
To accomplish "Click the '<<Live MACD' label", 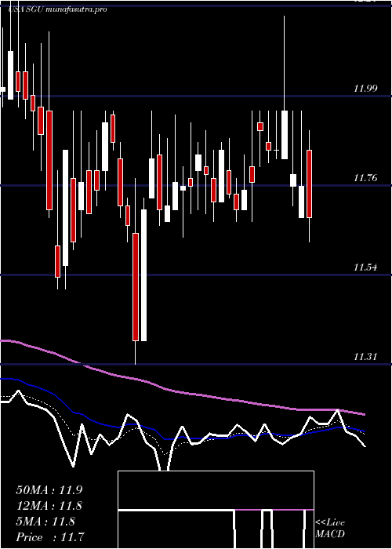I will coord(330,529).
